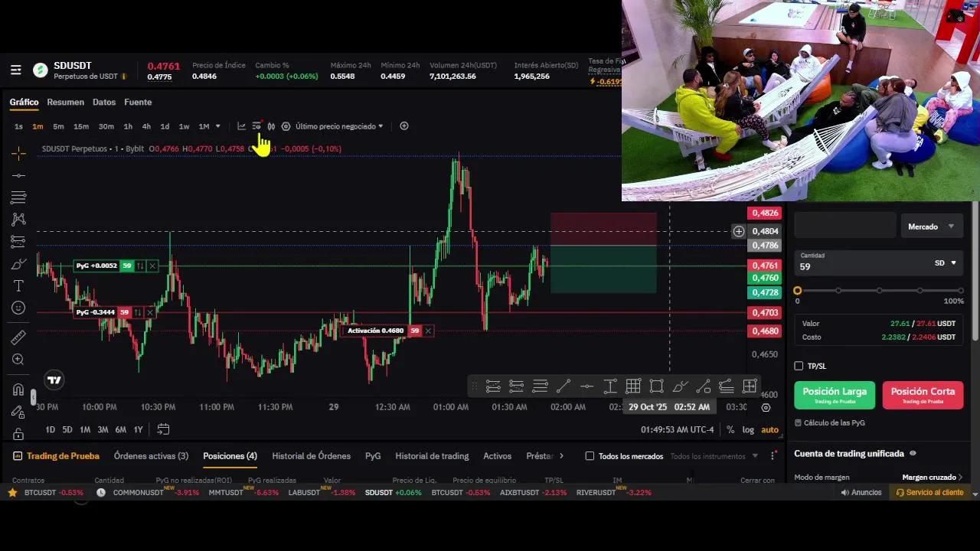Viewport: 980px width, 551px height.
Task: Open chart type selector icon
Action: [241, 126]
